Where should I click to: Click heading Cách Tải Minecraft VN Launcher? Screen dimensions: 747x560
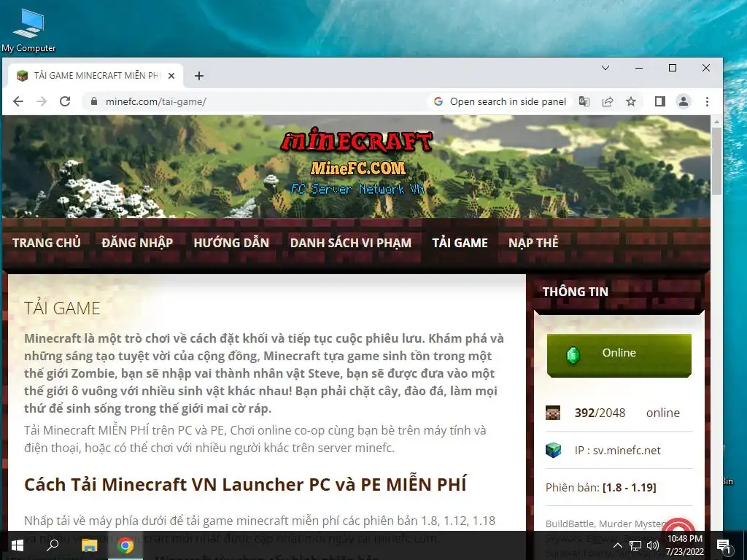[x=245, y=484]
